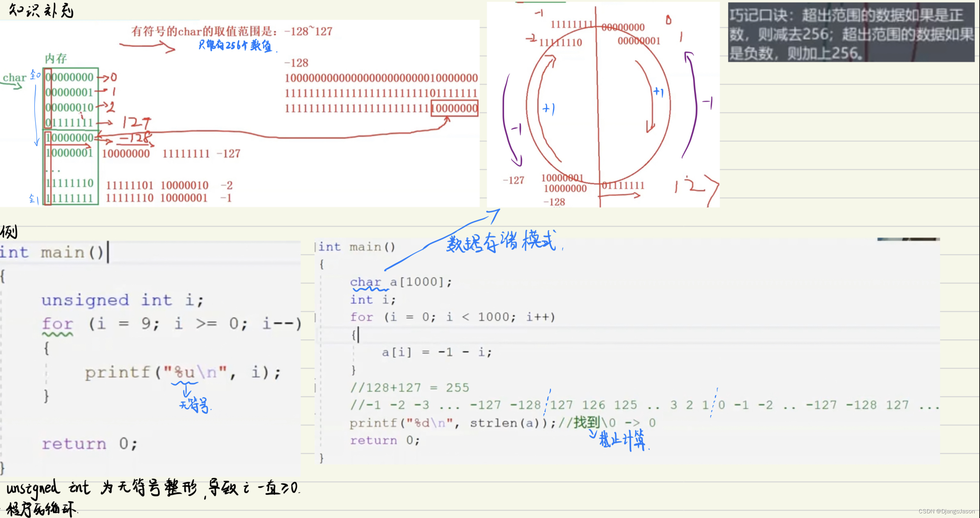Image resolution: width=980 pixels, height=518 pixels.
Task: Click the binary row "10000000000000000000000010000000"
Action: (381, 78)
